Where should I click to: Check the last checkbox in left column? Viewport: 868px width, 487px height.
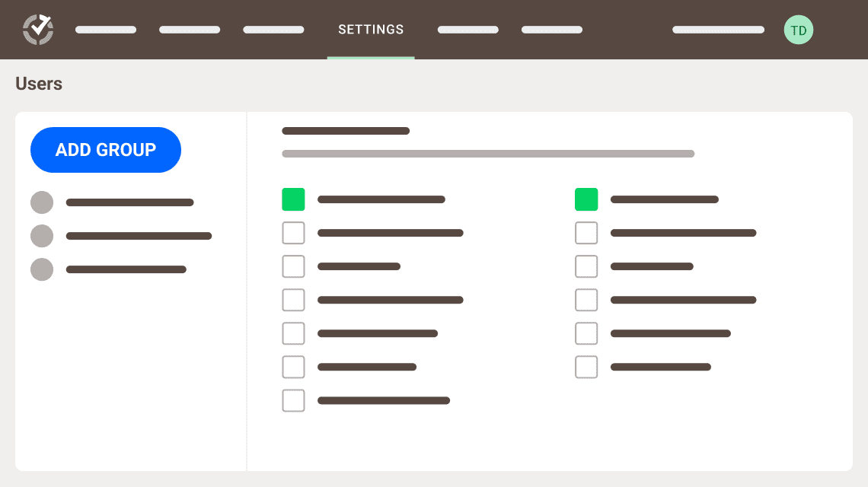tap(293, 400)
